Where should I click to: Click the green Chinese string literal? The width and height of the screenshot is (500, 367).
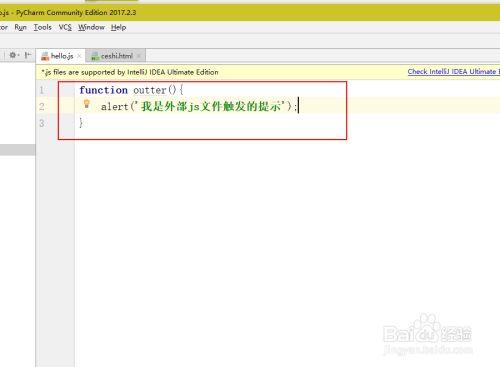coord(210,106)
